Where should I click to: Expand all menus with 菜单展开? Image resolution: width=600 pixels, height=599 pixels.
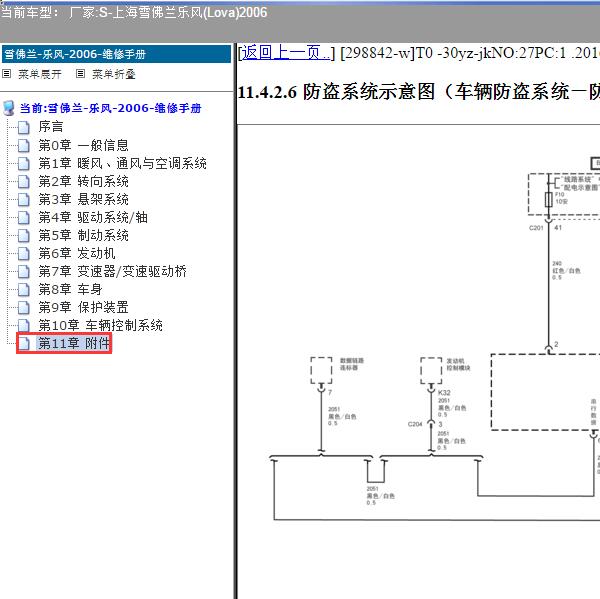[x=40, y=74]
